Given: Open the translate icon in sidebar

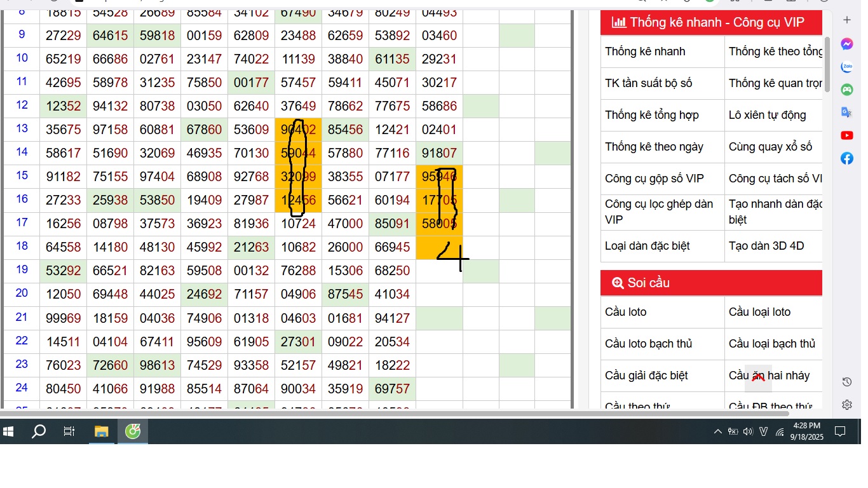Looking at the screenshot, I should click(x=846, y=112).
